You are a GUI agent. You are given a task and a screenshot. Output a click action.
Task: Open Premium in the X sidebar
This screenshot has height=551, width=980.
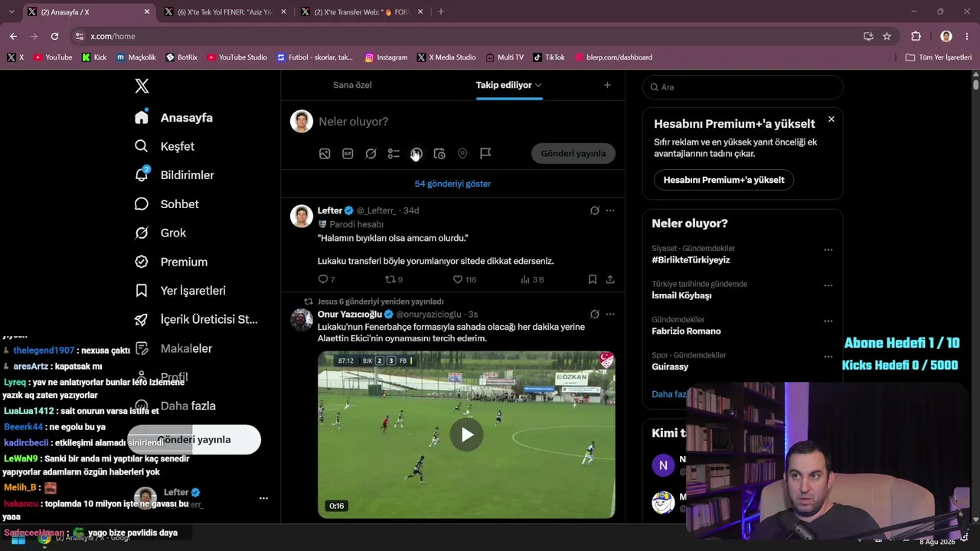coord(171,262)
